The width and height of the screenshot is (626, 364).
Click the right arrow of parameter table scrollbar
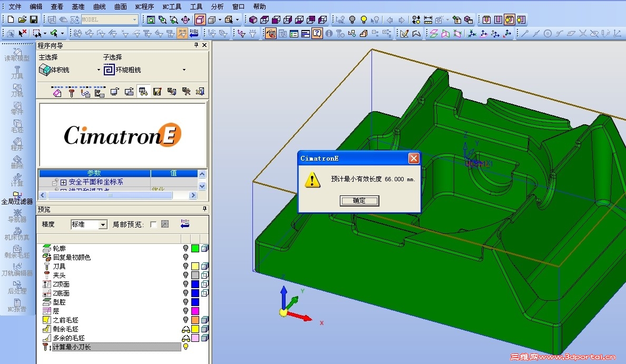click(193, 195)
